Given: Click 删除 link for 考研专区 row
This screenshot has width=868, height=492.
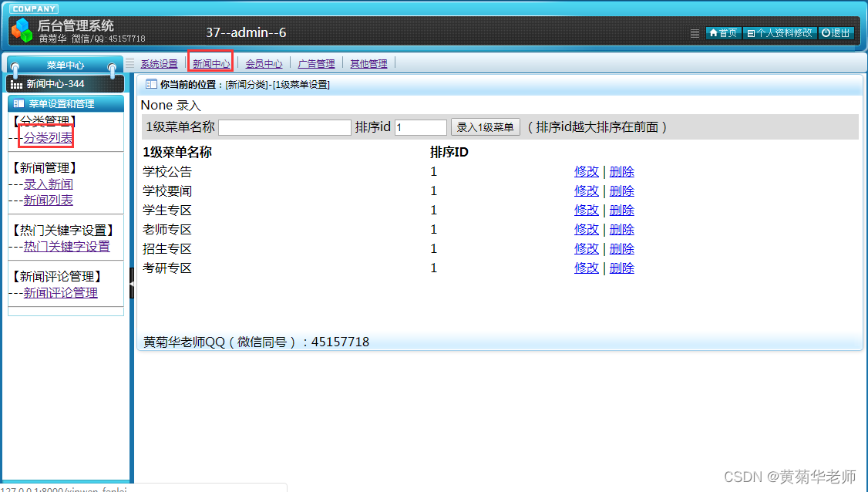Looking at the screenshot, I should pyautogui.click(x=622, y=268).
